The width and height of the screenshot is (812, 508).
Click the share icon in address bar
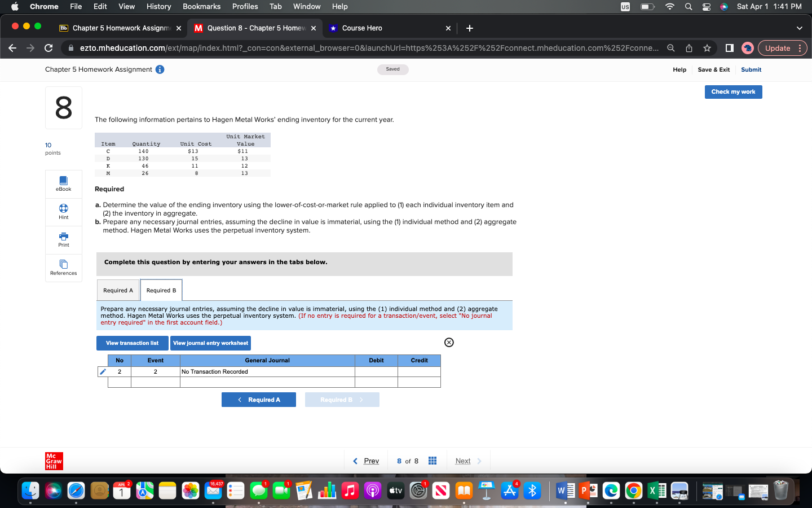[x=689, y=48]
